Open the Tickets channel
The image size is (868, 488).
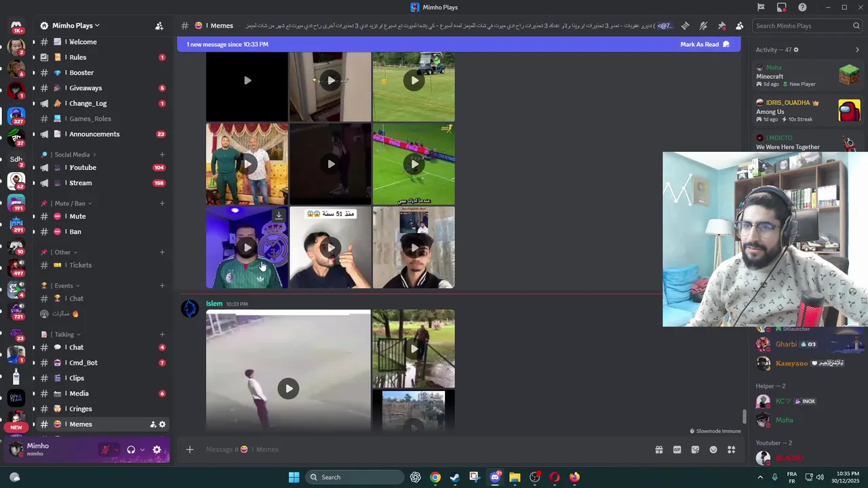pyautogui.click(x=102, y=265)
